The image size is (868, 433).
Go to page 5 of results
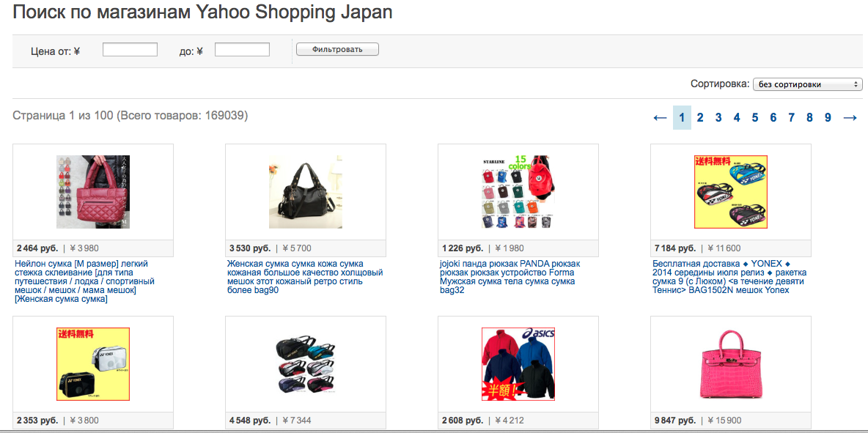coord(755,118)
